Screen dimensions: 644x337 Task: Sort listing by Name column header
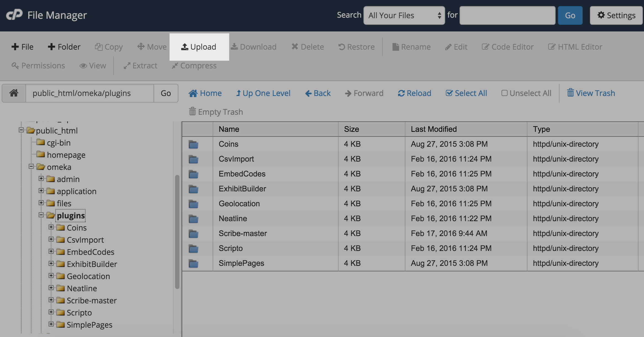click(x=276, y=129)
